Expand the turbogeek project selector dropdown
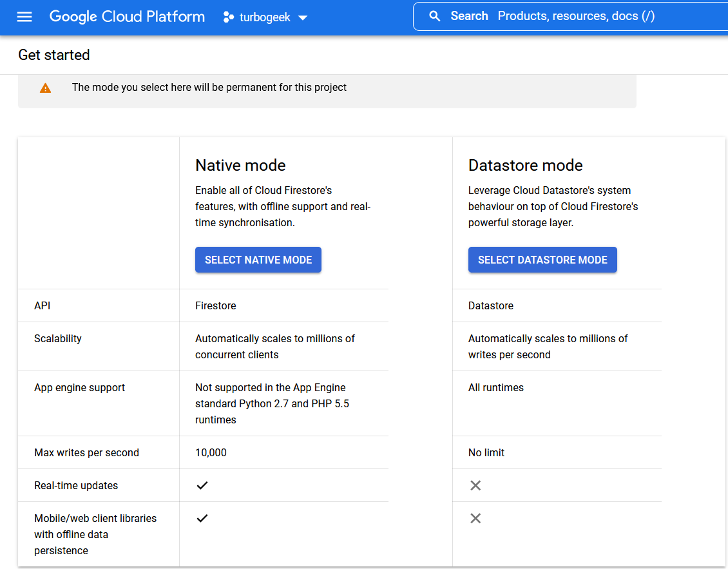This screenshot has width=728, height=569. 303,17
